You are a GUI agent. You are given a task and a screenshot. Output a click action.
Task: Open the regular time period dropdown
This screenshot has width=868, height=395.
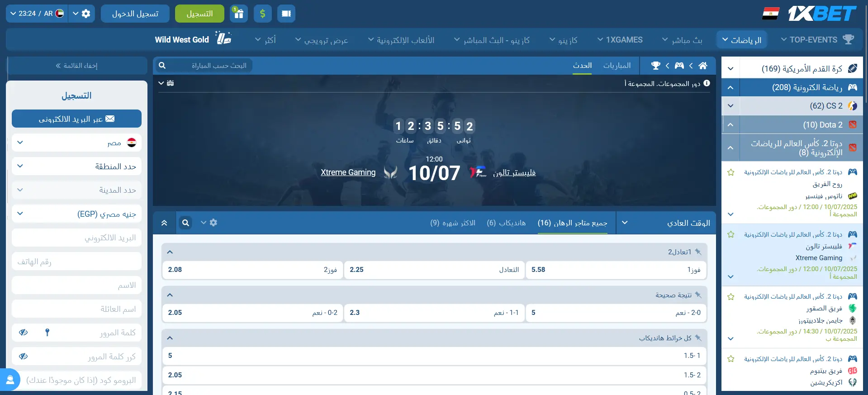666,223
